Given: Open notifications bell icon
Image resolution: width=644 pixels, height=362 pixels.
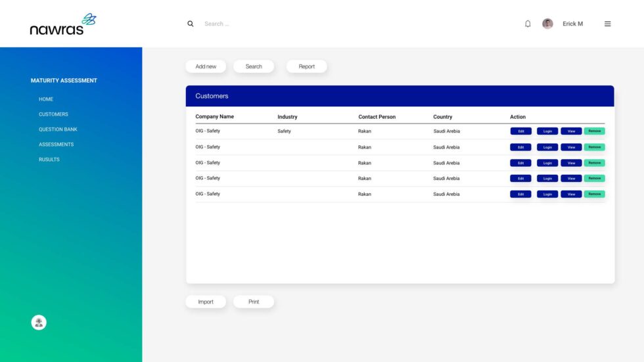Looking at the screenshot, I should pos(528,24).
